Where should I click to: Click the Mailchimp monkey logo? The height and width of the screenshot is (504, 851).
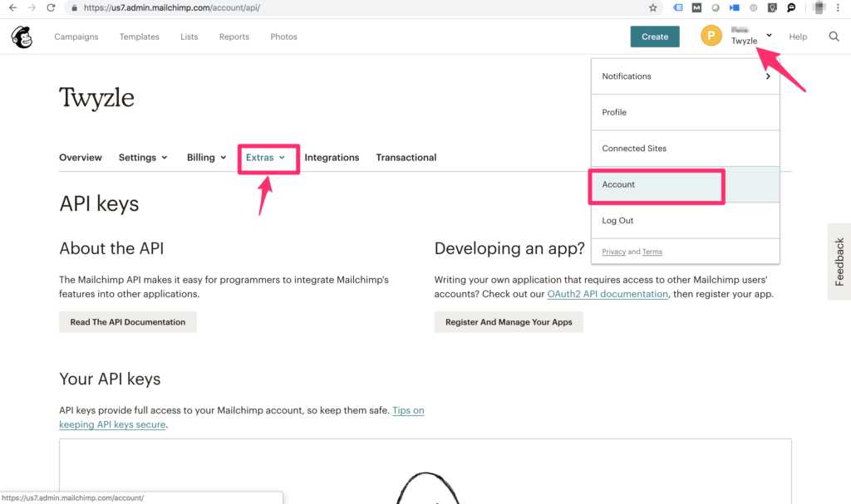pyautogui.click(x=22, y=37)
